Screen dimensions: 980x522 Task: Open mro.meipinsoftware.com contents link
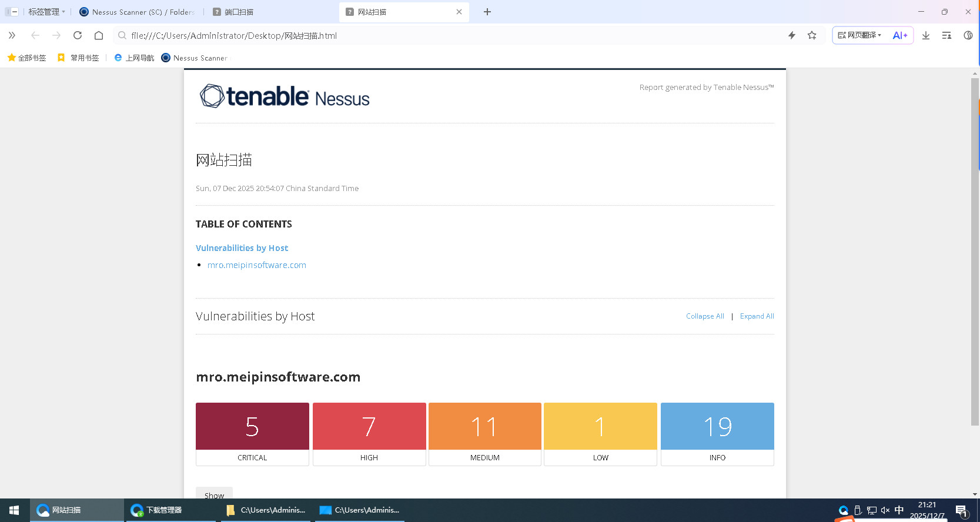point(256,265)
